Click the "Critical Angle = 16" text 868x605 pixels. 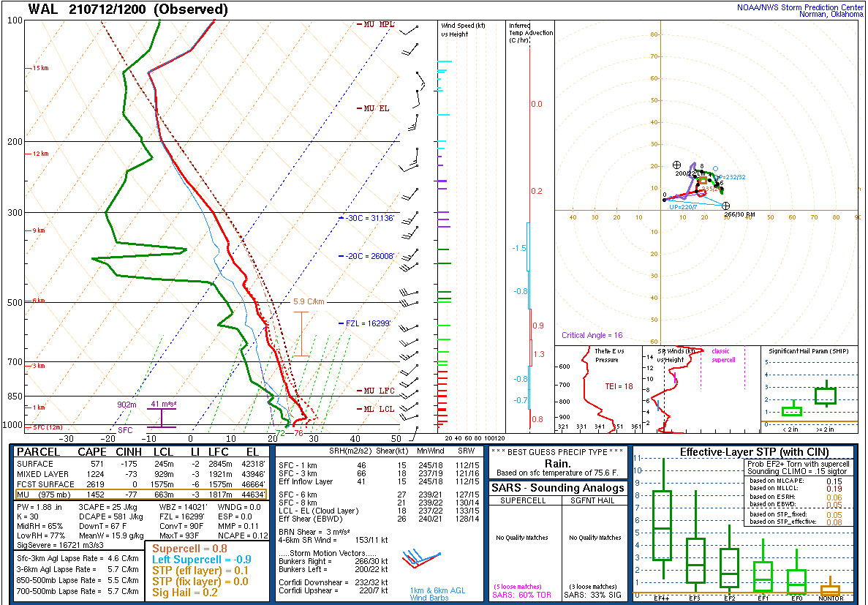tap(592, 335)
